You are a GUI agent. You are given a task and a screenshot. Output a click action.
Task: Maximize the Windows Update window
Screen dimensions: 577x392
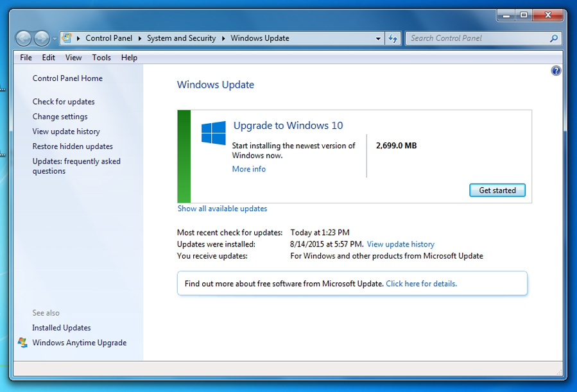click(524, 15)
